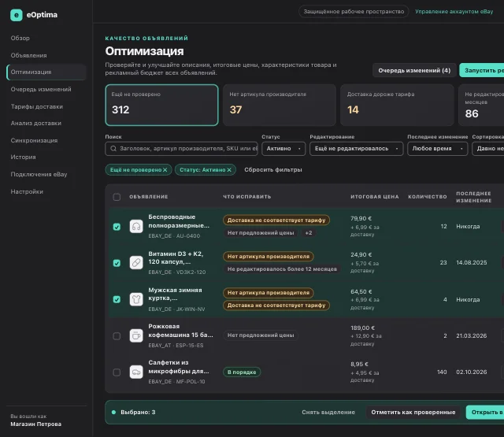This screenshot has height=437, width=504.
Task: Click 'Сбросить фильтры' link
Action: (273, 169)
